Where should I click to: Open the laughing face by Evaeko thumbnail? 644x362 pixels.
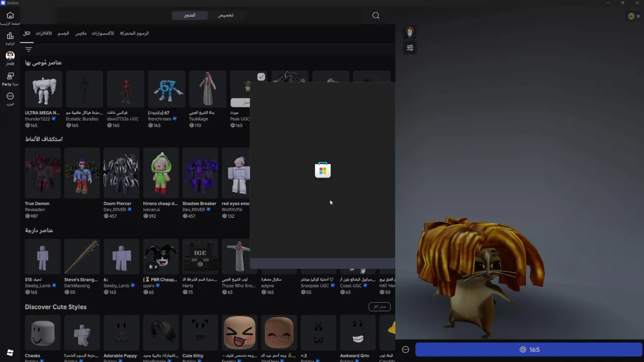coord(239,333)
